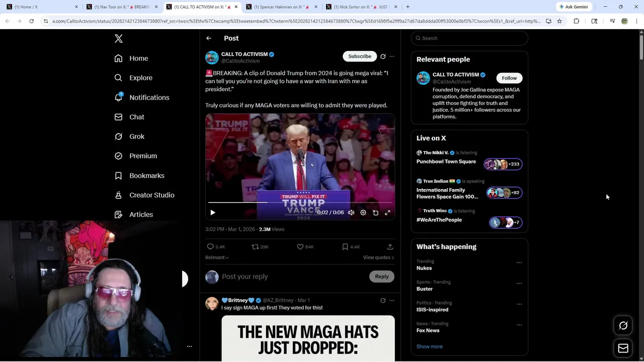Open the sidebar account more options dots
The height and width of the screenshot is (362, 644).
point(190,346)
